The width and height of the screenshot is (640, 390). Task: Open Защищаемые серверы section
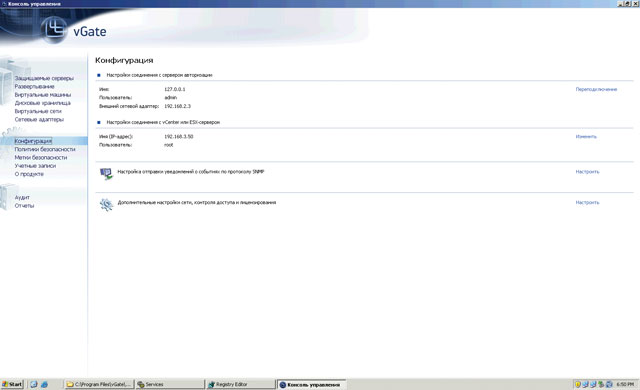click(x=44, y=78)
